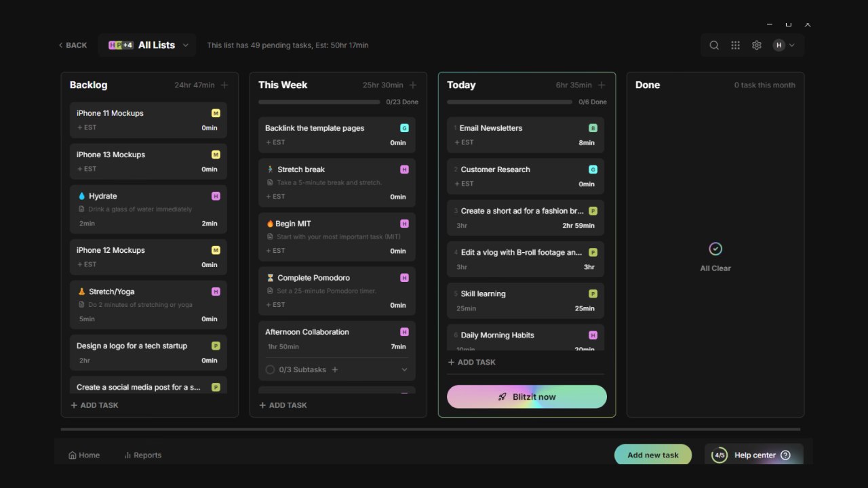This screenshot has height=488, width=868.
Task: Click the H tag on Stretch/Yoga task
Action: click(216, 291)
